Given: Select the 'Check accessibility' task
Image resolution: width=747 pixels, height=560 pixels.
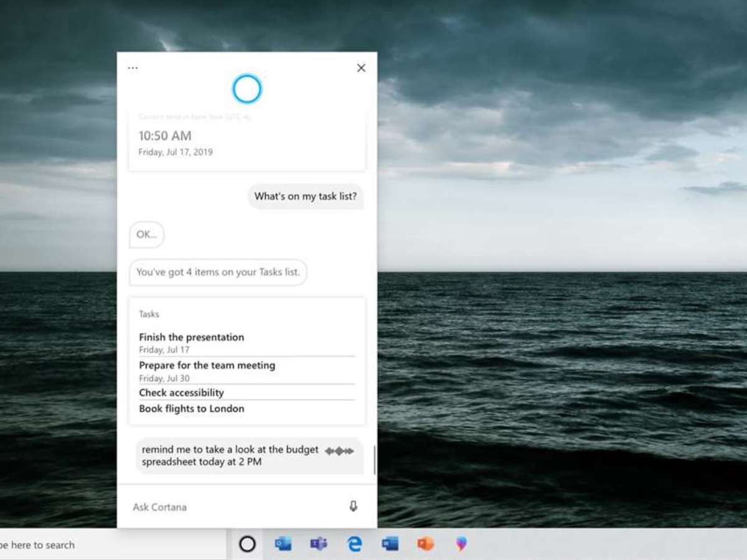Looking at the screenshot, I should (x=181, y=393).
